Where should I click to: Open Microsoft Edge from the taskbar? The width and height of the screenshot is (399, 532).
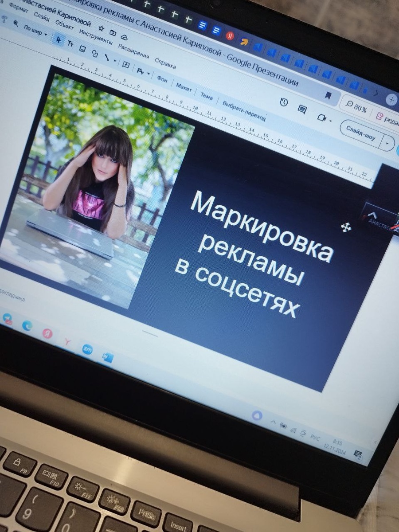click(27, 325)
